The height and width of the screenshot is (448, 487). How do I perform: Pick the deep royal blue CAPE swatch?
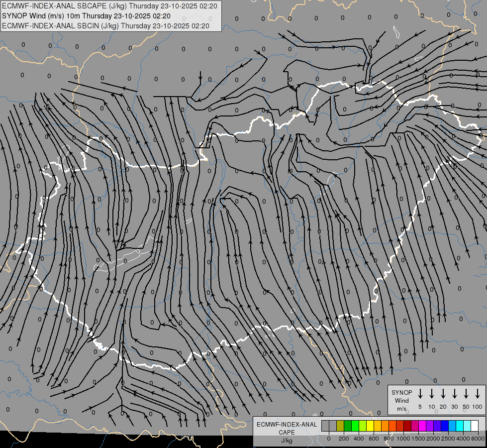445,426
